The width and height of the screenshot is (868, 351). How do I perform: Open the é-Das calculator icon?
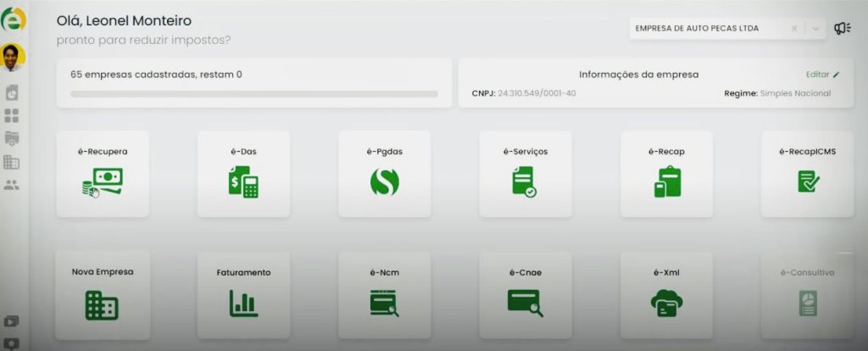click(243, 182)
